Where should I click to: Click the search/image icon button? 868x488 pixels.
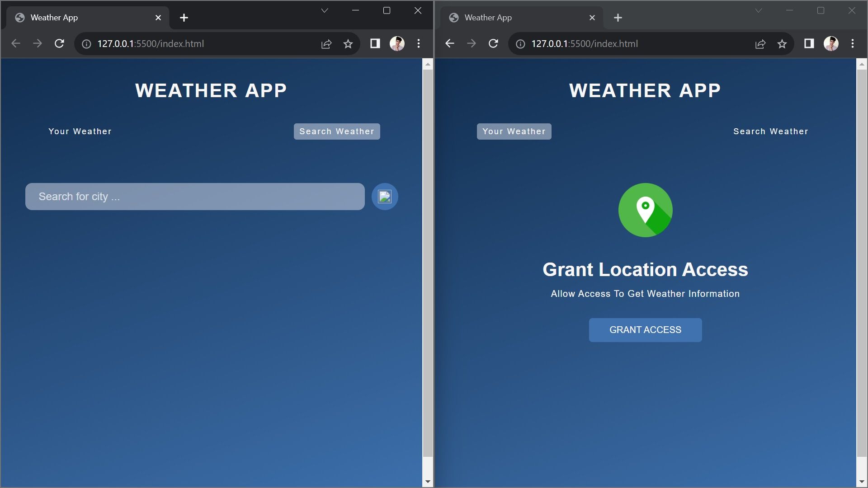click(x=385, y=196)
